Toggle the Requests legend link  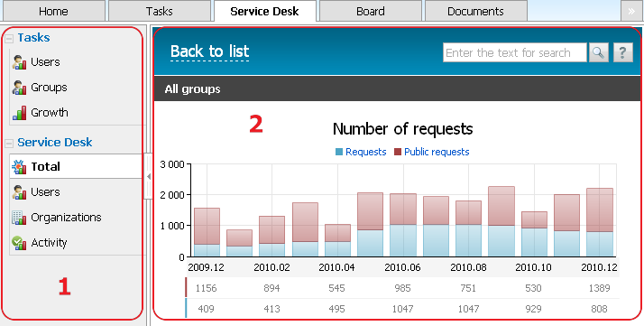click(366, 152)
